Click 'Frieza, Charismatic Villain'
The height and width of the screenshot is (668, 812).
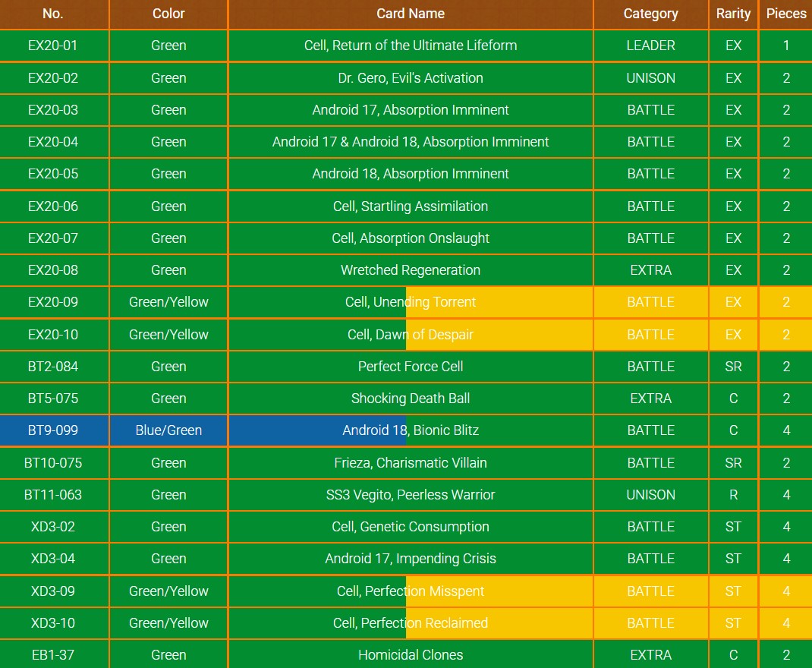[410, 464]
